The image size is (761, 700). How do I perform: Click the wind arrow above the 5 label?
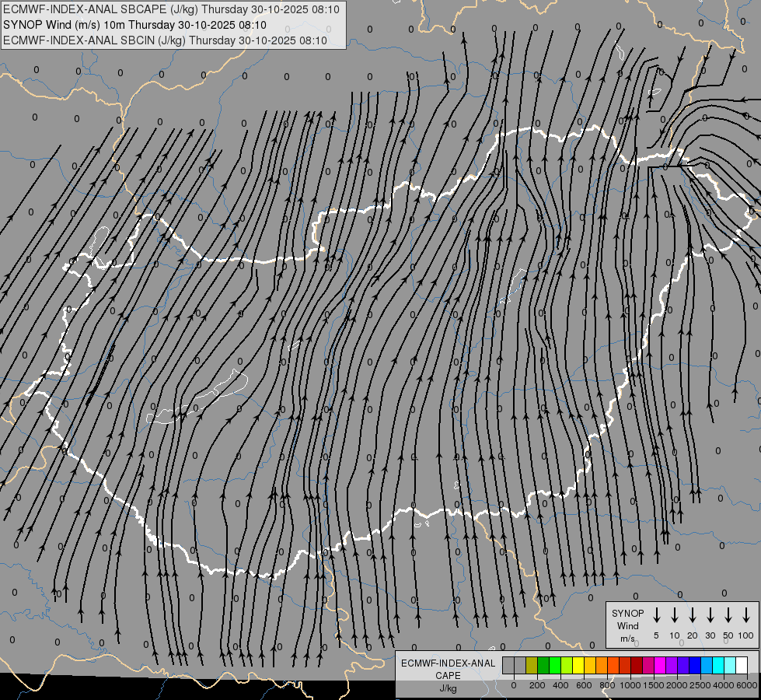(656, 615)
